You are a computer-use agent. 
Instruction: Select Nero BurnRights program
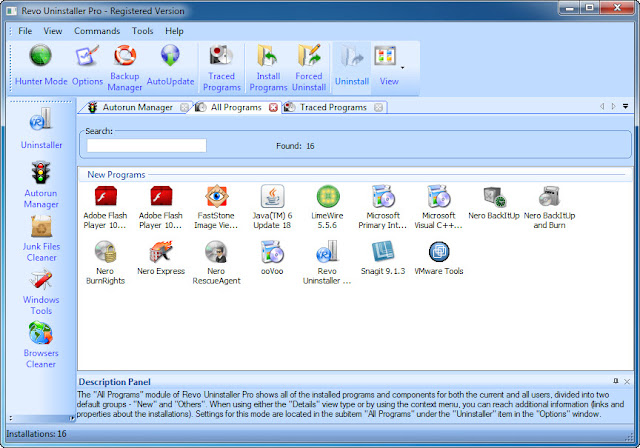pos(105,263)
